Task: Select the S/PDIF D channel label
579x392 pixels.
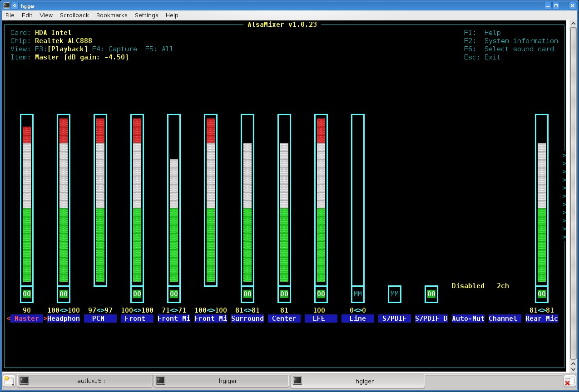Action: (431, 318)
